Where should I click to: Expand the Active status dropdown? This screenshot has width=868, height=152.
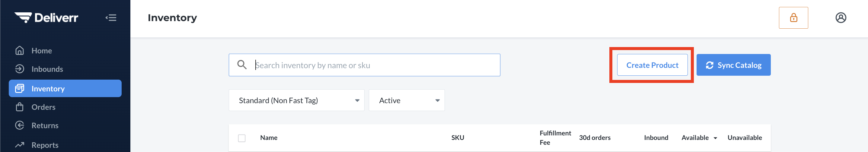[407, 100]
